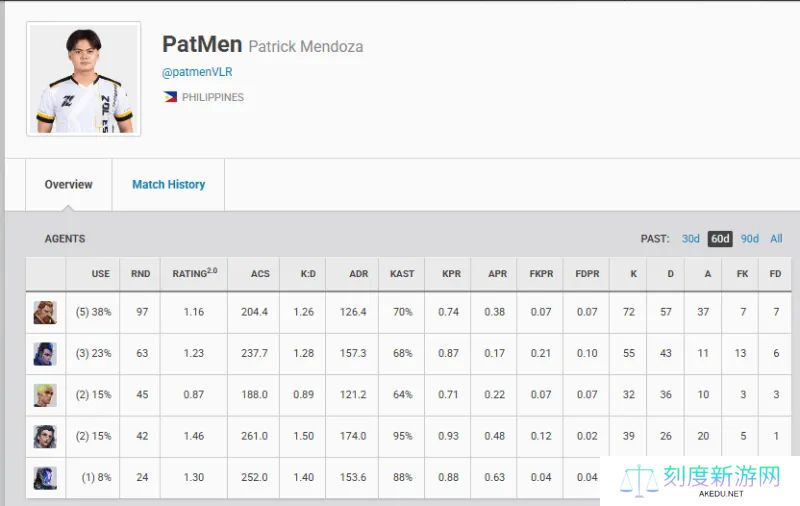
Task: Open the @patmenVLR social link
Action: point(198,72)
